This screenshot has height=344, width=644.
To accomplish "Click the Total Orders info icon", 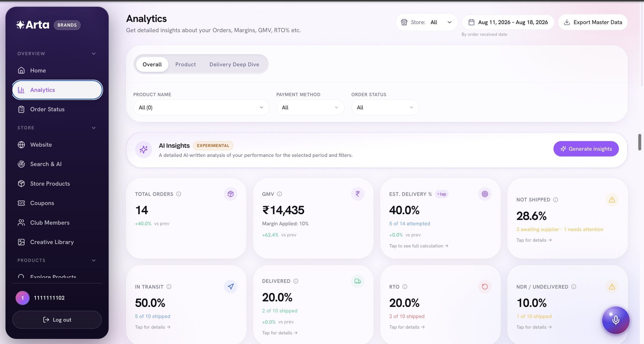I will click(178, 194).
